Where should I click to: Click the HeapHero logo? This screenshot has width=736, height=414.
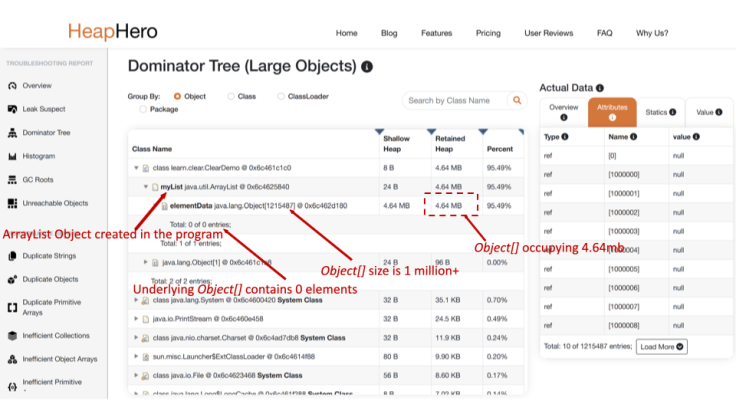pos(113,31)
